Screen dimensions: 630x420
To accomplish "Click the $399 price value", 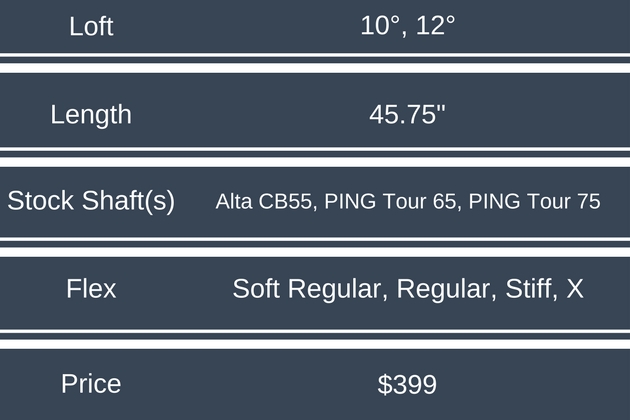I will [x=407, y=384].
